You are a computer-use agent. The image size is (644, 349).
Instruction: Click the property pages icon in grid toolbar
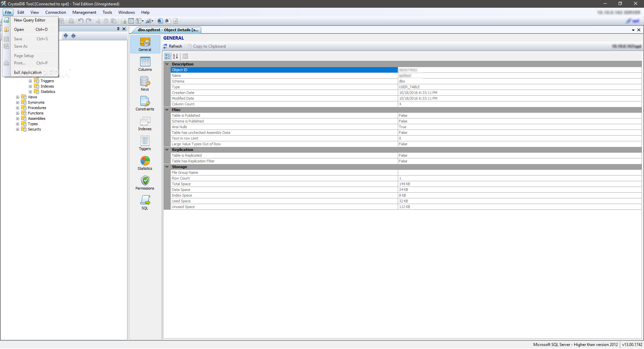185,56
